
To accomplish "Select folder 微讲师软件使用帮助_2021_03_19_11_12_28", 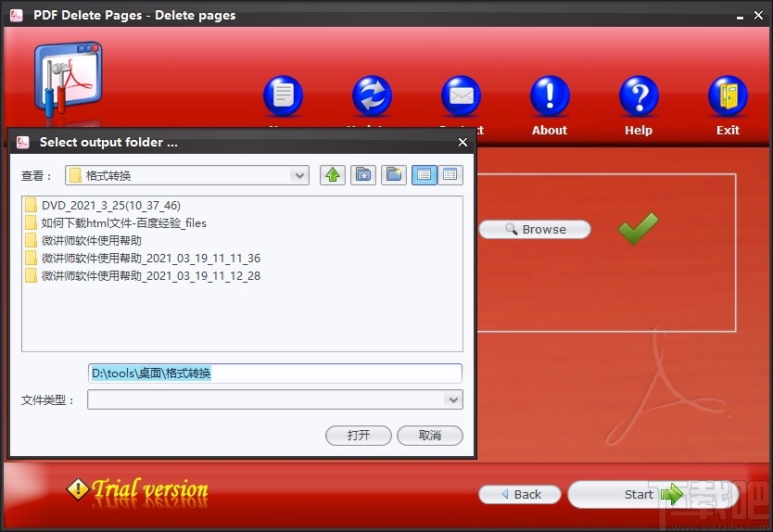I will click(x=143, y=276).
